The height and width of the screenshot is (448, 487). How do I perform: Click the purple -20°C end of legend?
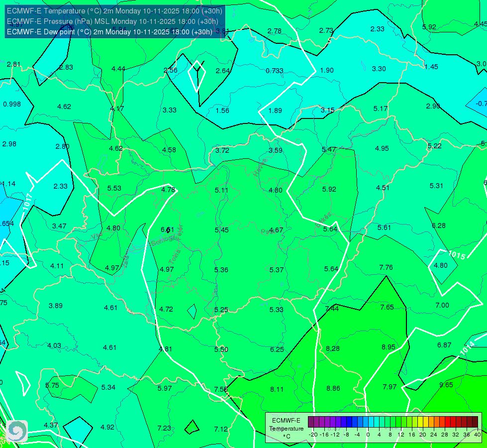[x=311, y=422]
